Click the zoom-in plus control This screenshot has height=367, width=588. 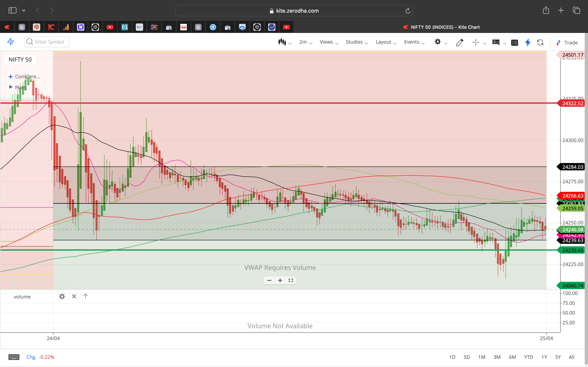pos(280,280)
